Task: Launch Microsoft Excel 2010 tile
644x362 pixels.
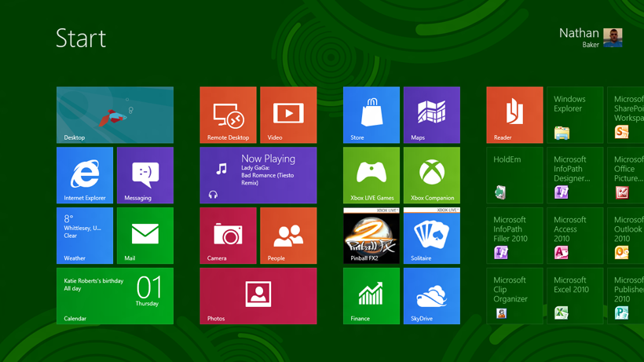Action: coord(575,296)
